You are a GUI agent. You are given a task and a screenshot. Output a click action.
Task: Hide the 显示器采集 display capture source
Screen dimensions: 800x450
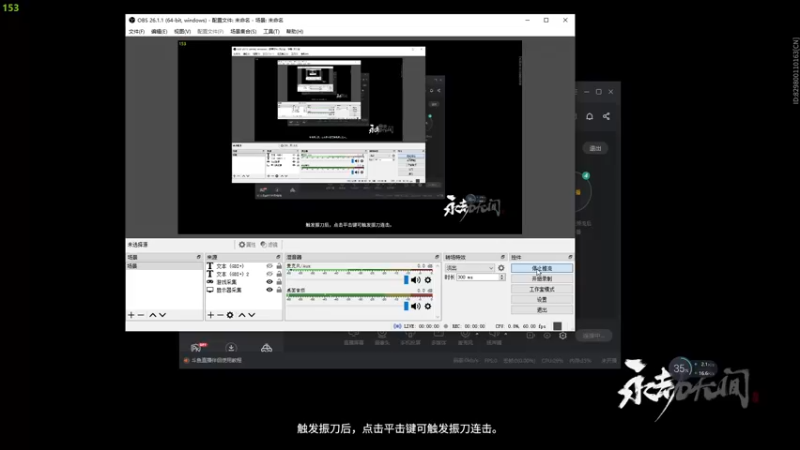pos(269,290)
